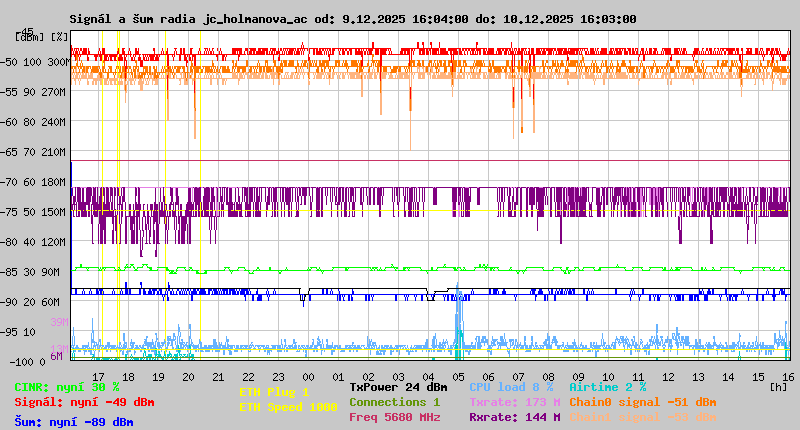Select the yellow ETH Plug legend label

tap(274, 392)
